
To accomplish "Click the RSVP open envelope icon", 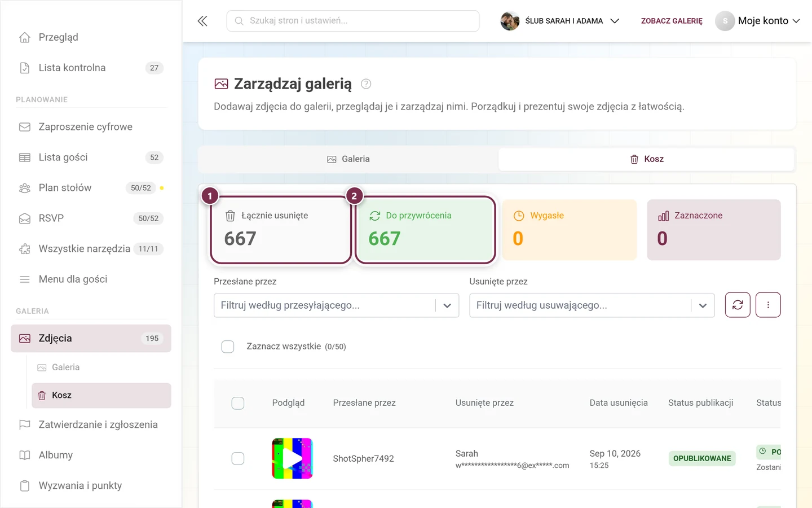I will (x=25, y=218).
